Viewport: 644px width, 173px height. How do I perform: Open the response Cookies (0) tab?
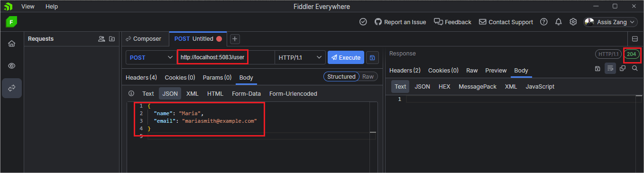click(443, 70)
